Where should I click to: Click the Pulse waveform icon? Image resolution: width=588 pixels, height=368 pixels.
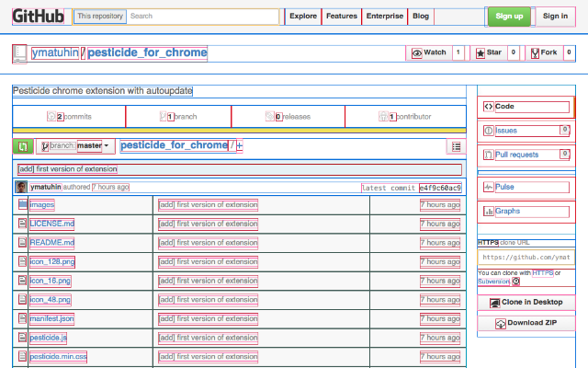488,187
